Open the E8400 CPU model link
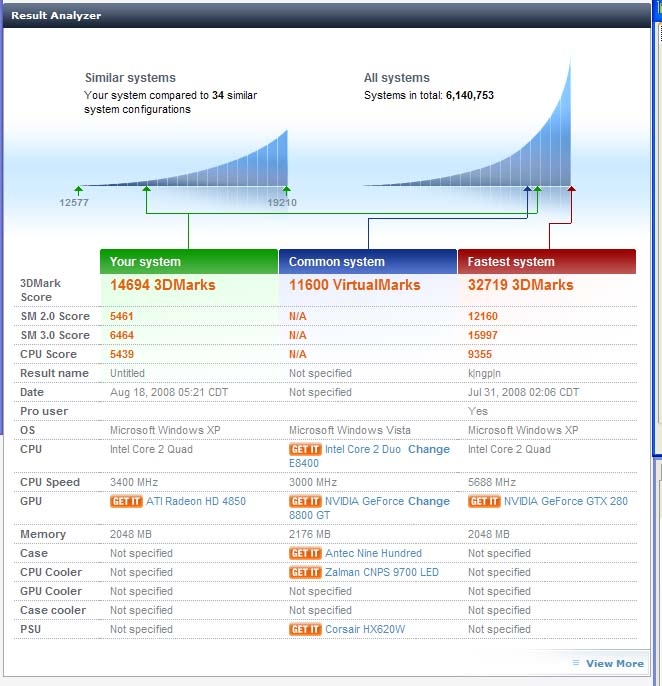Viewport: 662px width, 686px height. pyautogui.click(x=304, y=463)
